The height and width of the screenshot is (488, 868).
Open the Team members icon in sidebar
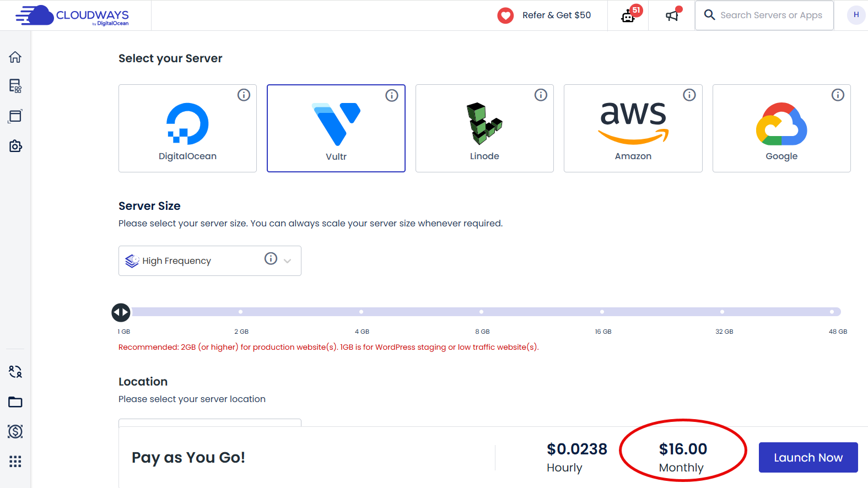[x=15, y=372]
